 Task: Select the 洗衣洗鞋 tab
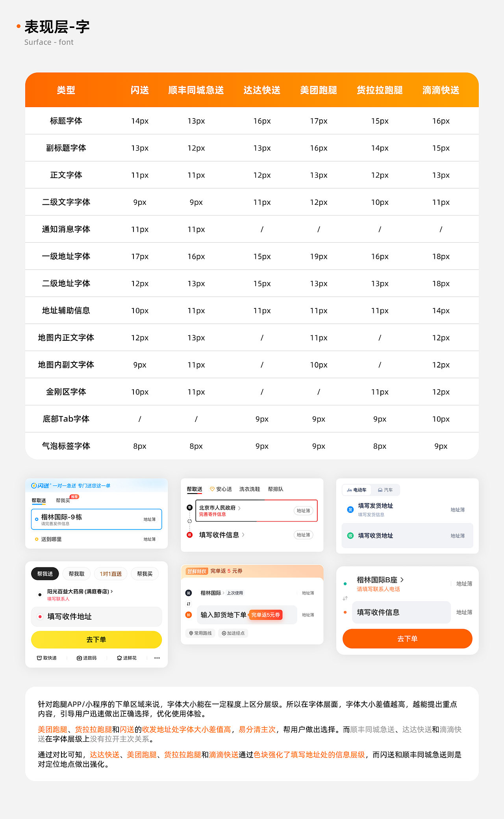point(250,489)
